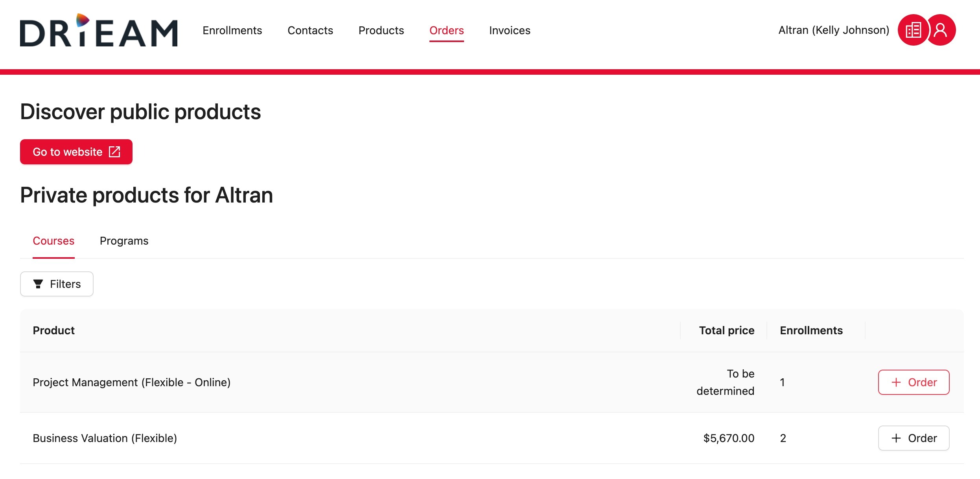Screen dimensions: 980x479
Task: Click plus icon for Project Management order
Action: [896, 382]
